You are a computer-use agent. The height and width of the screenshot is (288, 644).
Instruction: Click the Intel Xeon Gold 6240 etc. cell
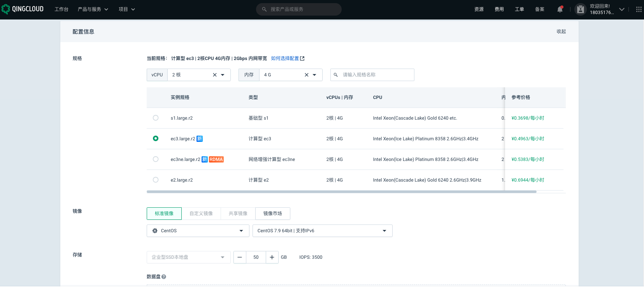coord(415,118)
